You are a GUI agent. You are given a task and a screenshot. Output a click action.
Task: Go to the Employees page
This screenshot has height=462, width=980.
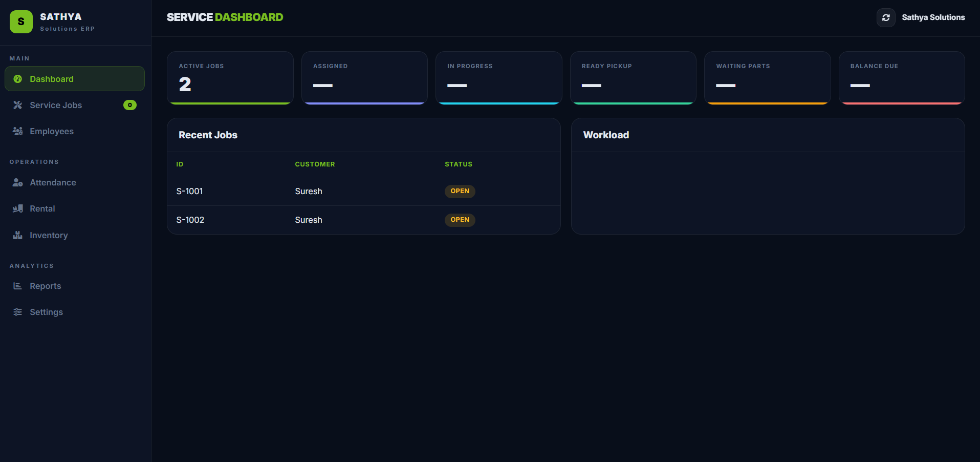52,131
